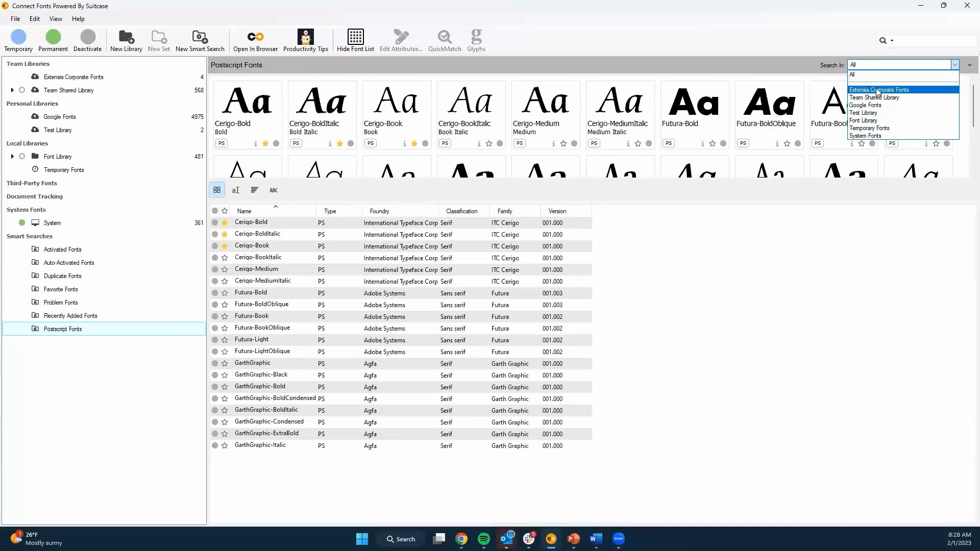The height and width of the screenshot is (551, 980).
Task: Switch to grid tile preview mode
Action: (x=217, y=190)
